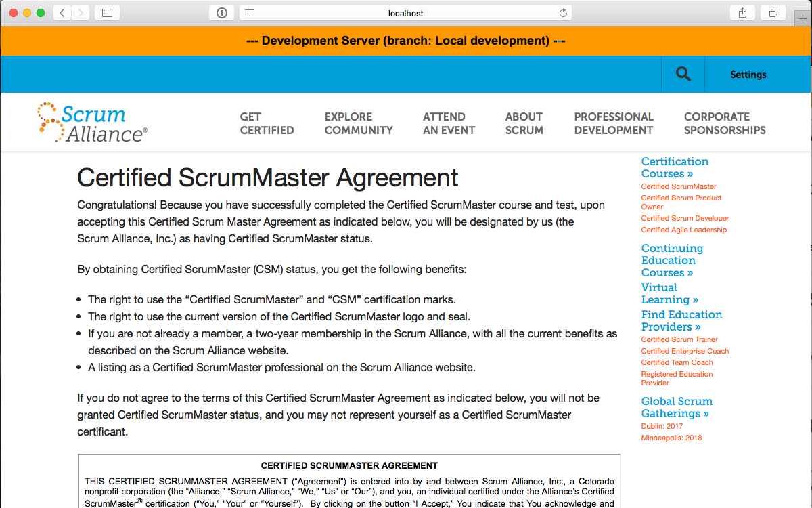Follow the Minneapolis: 2018 gathering link
The height and width of the screenshot is (508, 812).
[x=672, y=438]
